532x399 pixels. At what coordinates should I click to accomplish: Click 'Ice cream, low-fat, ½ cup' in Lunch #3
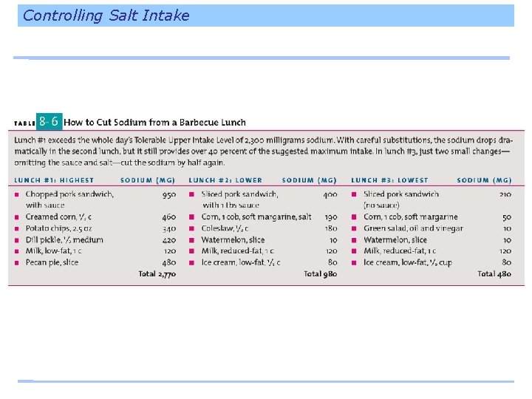tap(408, 262)
